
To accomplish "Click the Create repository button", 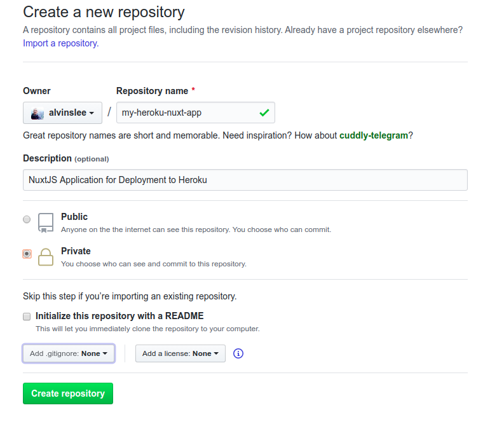I will click(68, 393).
